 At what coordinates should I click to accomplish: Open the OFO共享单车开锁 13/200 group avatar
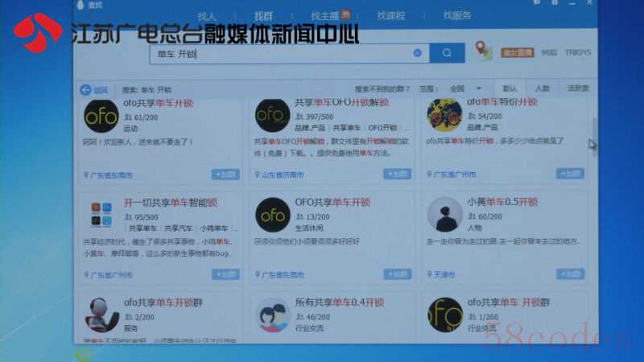[273, 215]
